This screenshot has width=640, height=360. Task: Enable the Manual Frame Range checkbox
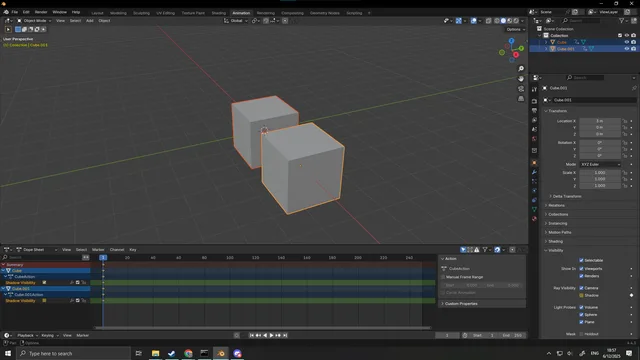(443, 277)
